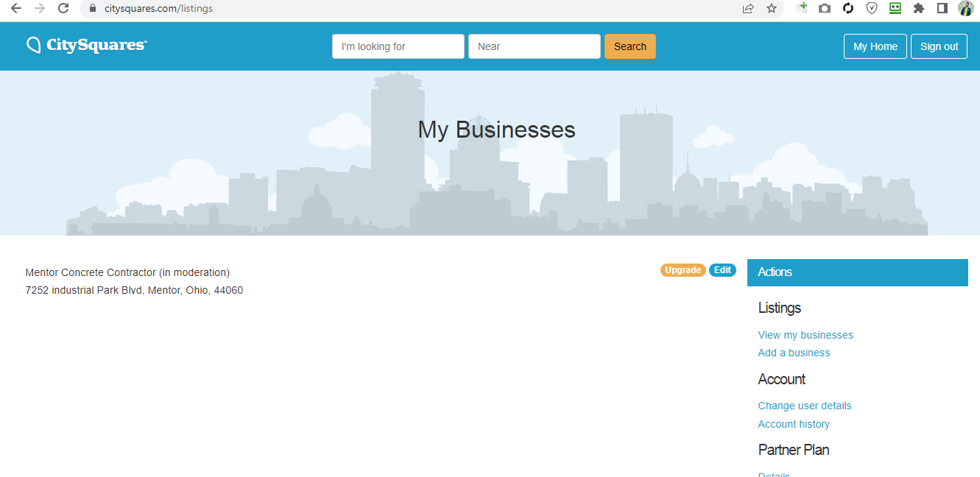The image size is (980, 477).
Task: Bookmark this page with the star icon
Action: [x=772, y=9]
